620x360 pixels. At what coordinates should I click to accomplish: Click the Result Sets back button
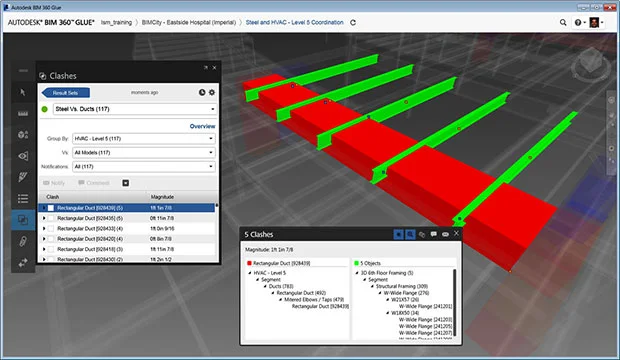(x=66, y=93)
